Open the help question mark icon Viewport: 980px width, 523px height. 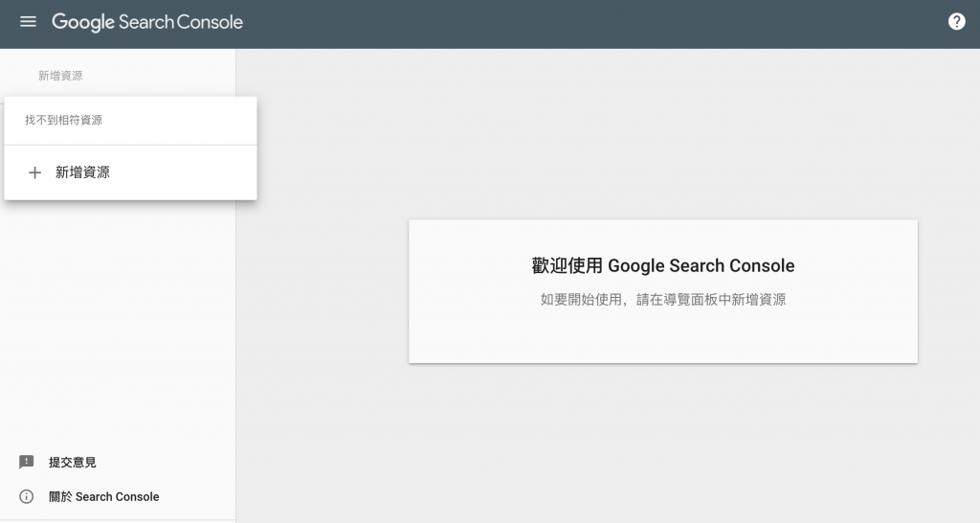coord(956,22)
